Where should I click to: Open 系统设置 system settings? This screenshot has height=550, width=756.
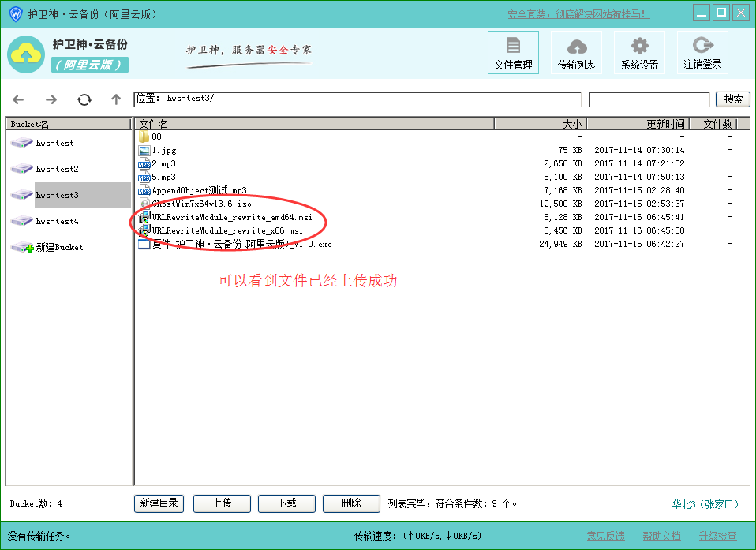[x=639, y=53]
